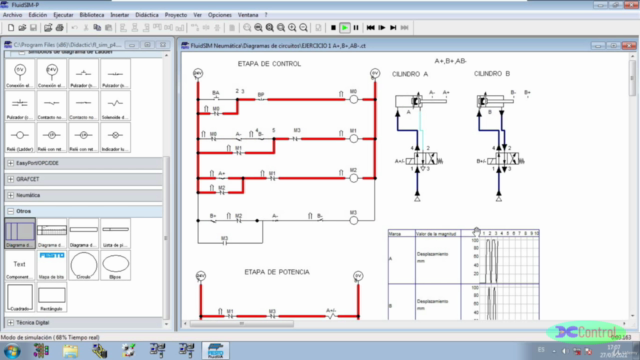Run simulation in single step mode
640x360 pixels.
point(382,28)
